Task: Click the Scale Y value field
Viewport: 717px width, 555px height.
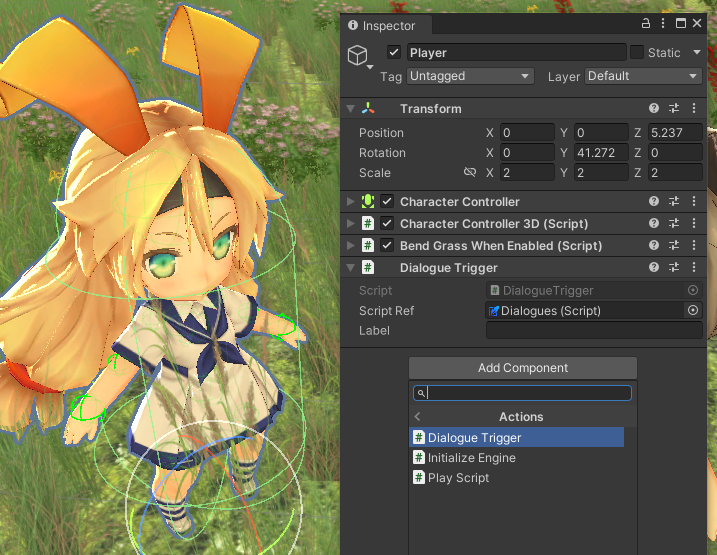Action: (601, 173)
